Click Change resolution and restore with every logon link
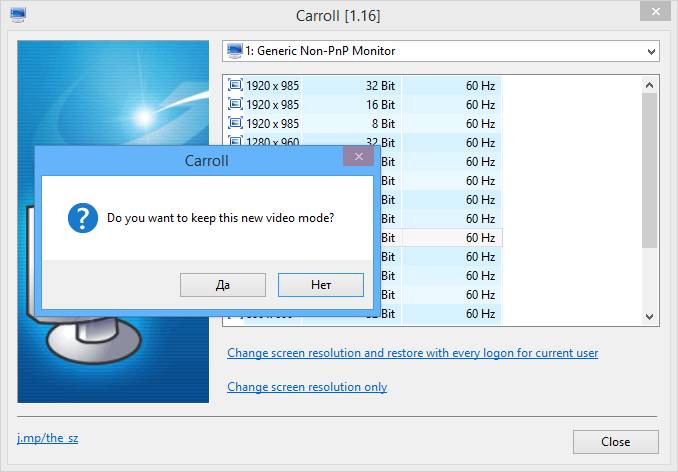 coord(413,353)
